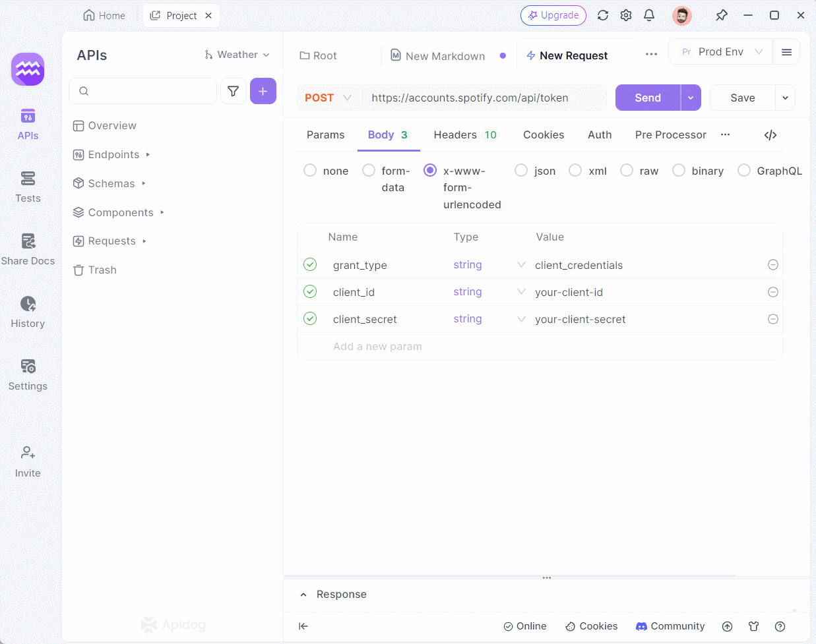Click the pin window icon
This screenshot has height=644, width=816.
pyautogui.click(x=722, y=15)
